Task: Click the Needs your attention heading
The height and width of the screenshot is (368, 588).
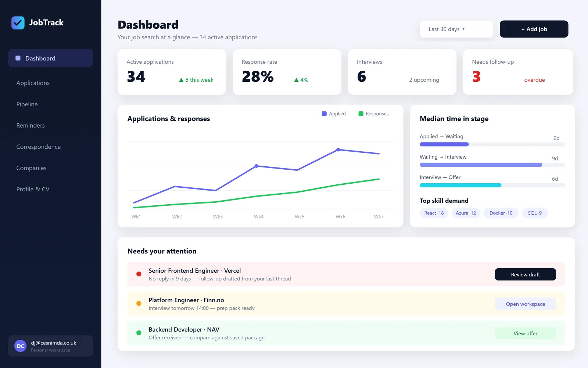Action: pyautogui.click(x=162, y=251)
